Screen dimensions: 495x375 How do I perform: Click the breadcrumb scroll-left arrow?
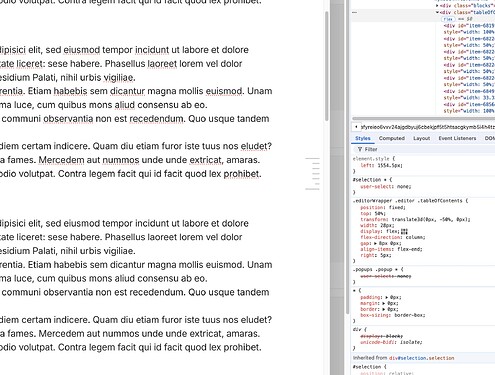pos(356,127)
